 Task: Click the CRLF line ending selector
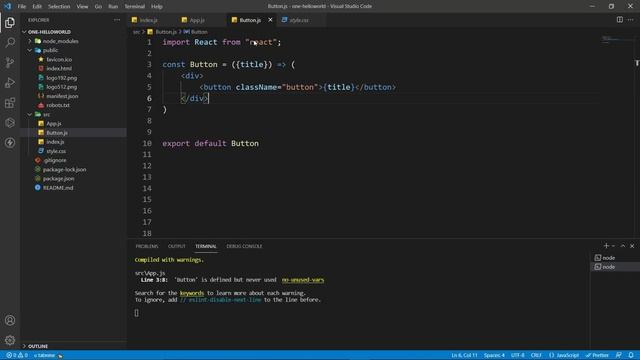pos(536,356)
